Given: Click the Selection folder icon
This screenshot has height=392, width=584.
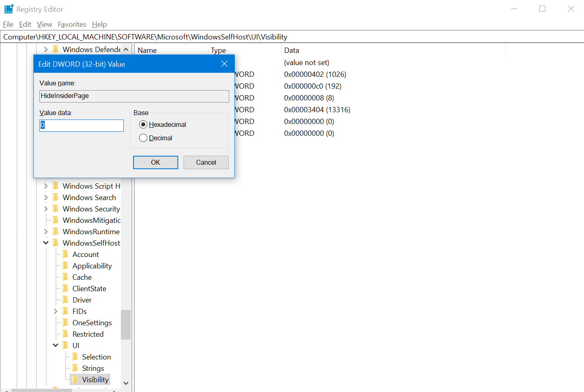Looking at the screenshot, I should tap(75, 357).
